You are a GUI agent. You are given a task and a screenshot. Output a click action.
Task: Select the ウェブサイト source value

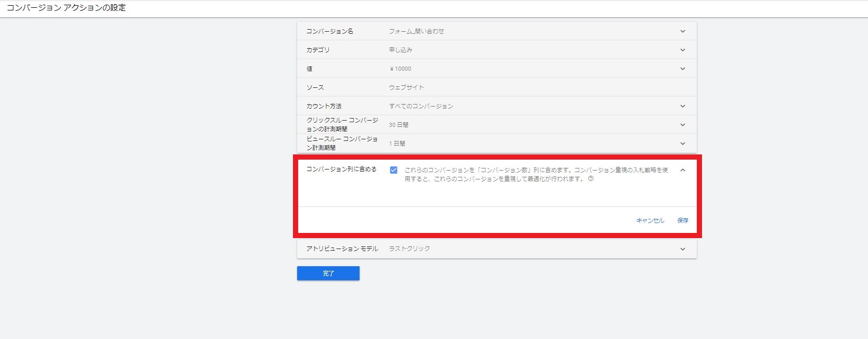click(x=406, y=87)
